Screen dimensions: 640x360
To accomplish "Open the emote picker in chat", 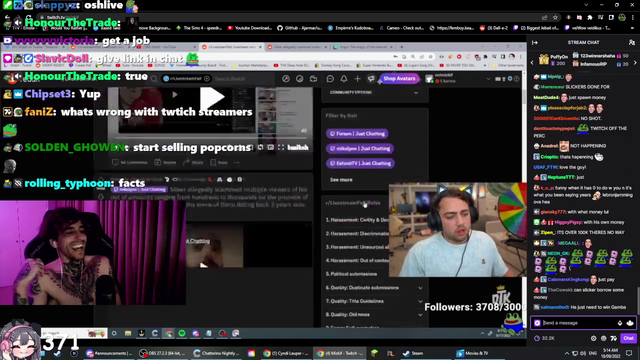I will tap(630, 323).
